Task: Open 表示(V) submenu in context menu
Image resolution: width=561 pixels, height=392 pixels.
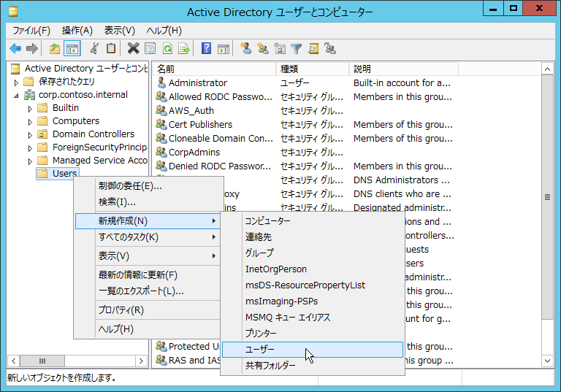Action: click(147, 256)
